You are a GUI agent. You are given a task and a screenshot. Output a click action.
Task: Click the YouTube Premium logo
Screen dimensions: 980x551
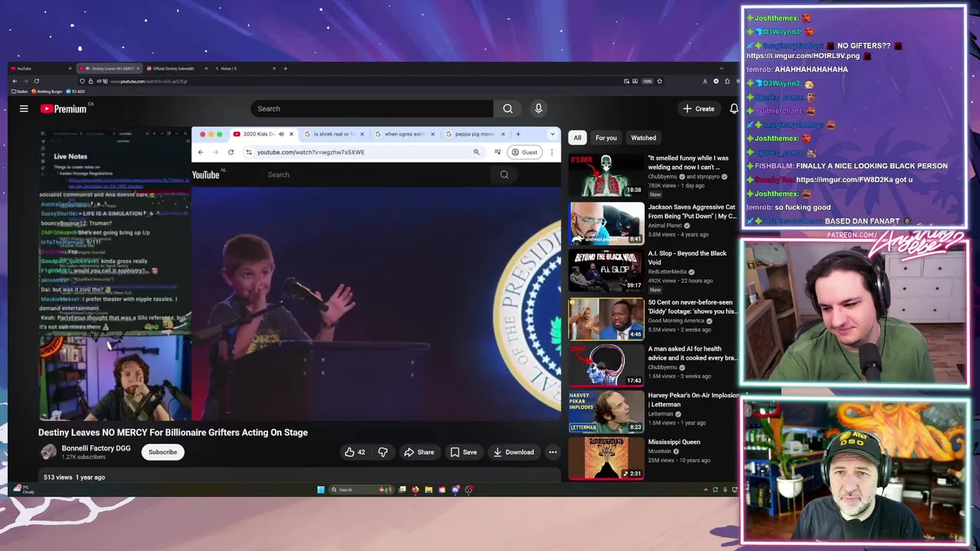pos(64,109)
